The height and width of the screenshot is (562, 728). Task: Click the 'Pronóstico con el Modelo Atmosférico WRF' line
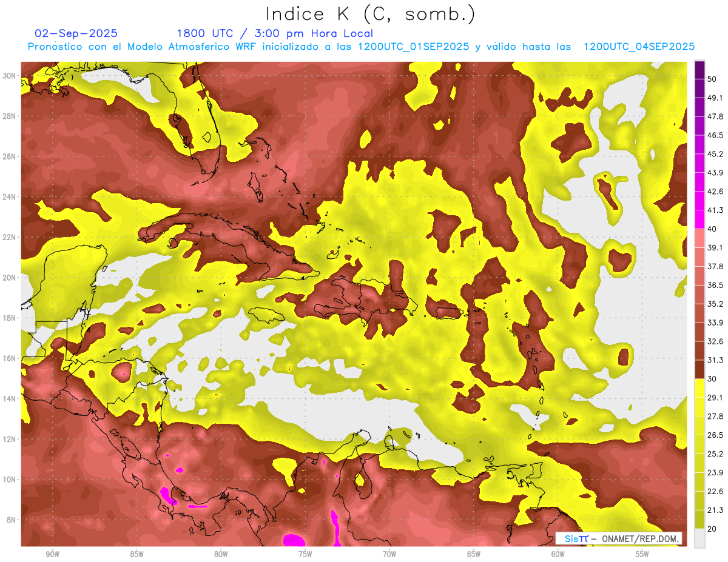pyautogui.click(x=361, y=47)
